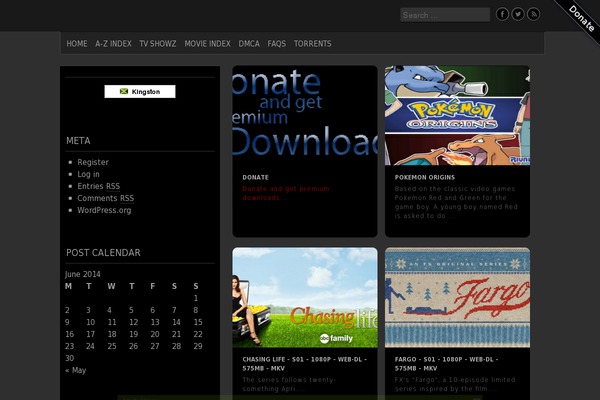Open the Facebook social icon
Screen dimensions: 600x400
click(x=502, y=14)
